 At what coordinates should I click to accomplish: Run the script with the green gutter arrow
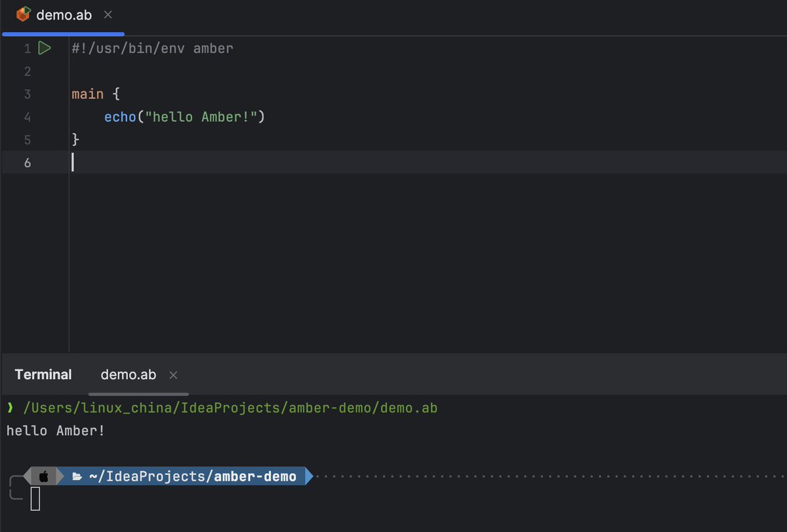coord(45,48)
